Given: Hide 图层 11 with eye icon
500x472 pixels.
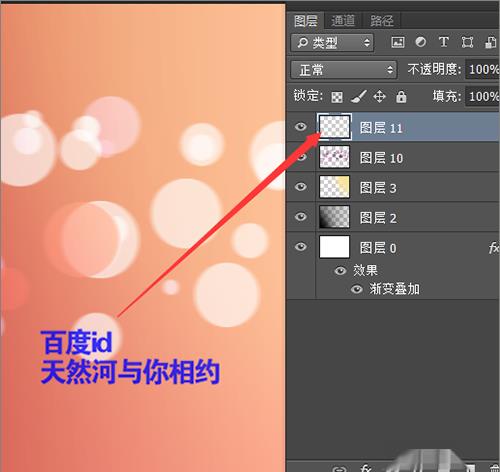Looking at the screenshot, I should [301, 127].
